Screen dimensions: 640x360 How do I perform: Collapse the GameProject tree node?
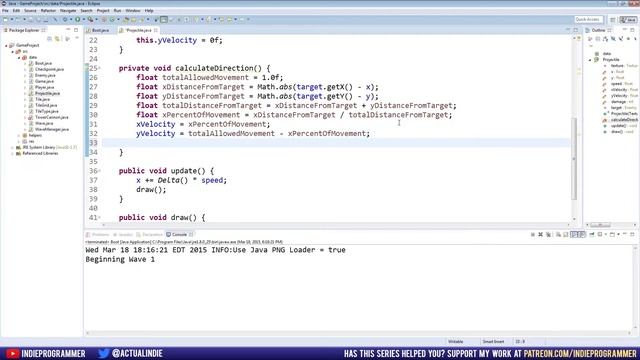click(x=6, y=45)
